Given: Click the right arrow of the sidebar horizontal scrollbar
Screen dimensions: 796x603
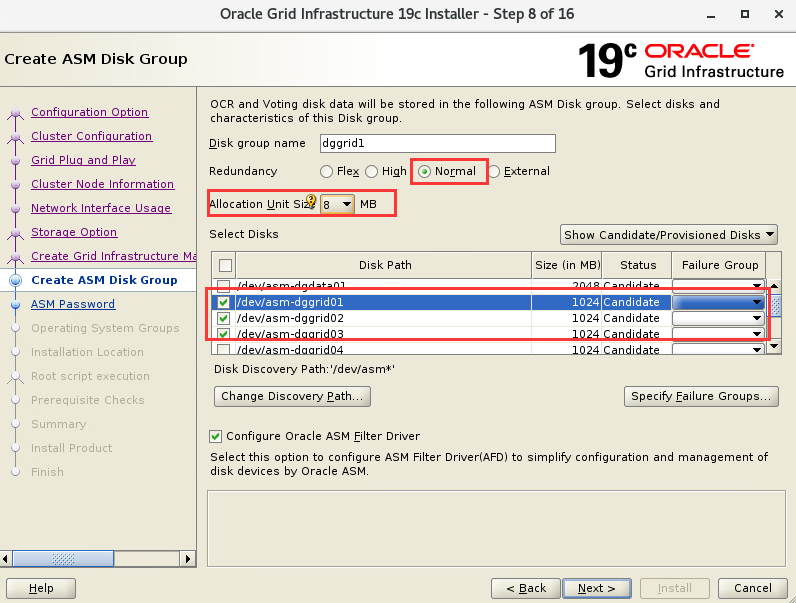Looking at the screenshot, I should coord(187,558).
